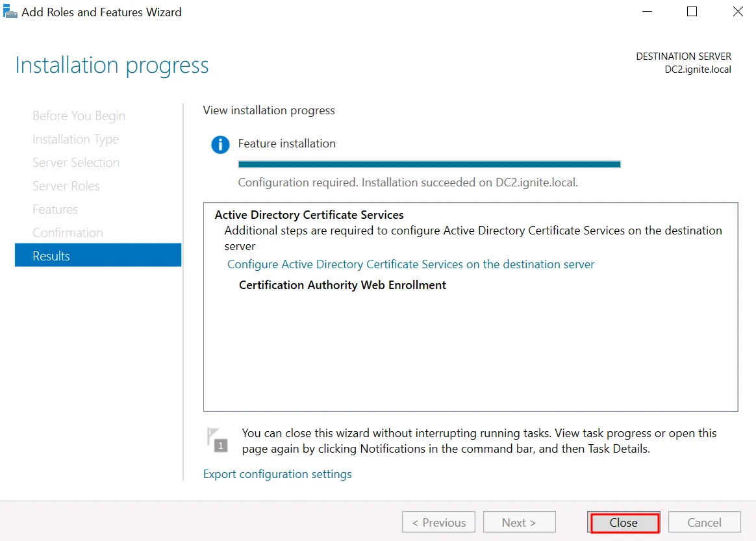
Task: Select the Certification Authority Web Enrollment entry
Action: click(342, 285)
